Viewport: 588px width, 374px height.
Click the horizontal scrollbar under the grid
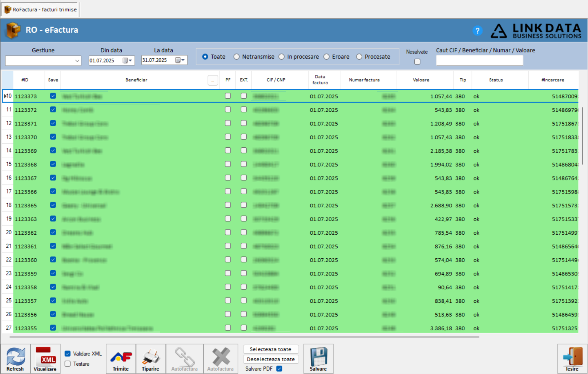coord(244,337)
